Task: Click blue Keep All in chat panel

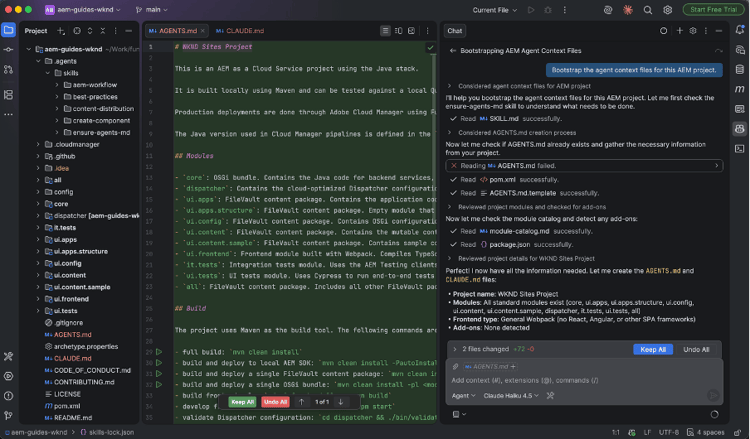Action: (653, 349)
